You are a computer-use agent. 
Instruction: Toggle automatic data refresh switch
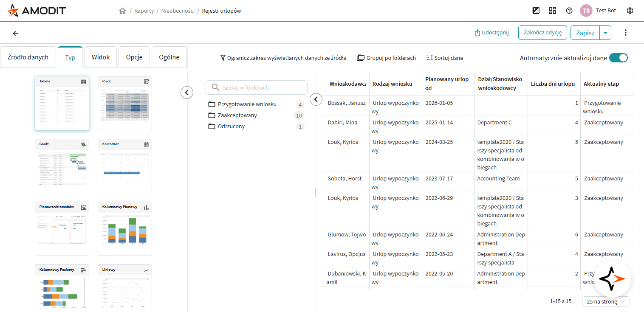(618, 58)
